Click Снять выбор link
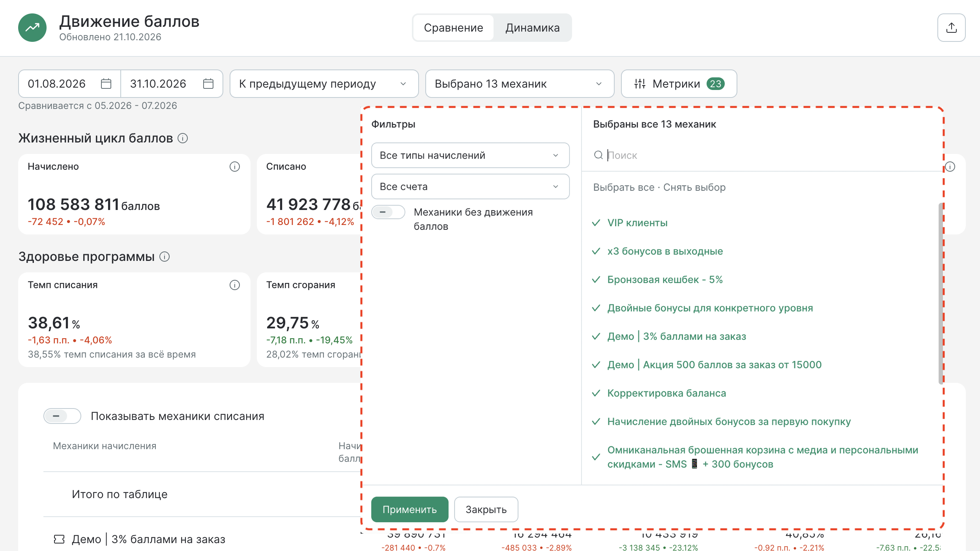This screenshot has height=551, width=980. pyautogui.click(x=694, y=187)
